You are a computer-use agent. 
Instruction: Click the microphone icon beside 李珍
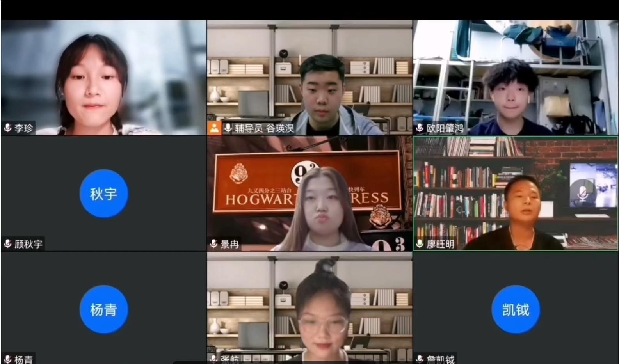click(x=7, y=128)
